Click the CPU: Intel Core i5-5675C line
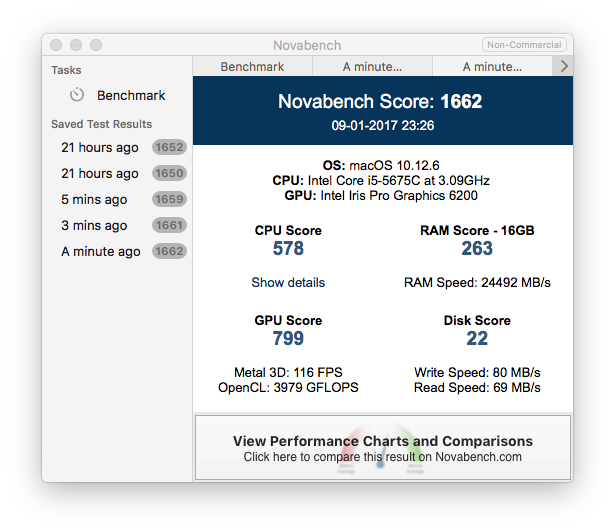The image size is (615, 532). tap(381, 180)
